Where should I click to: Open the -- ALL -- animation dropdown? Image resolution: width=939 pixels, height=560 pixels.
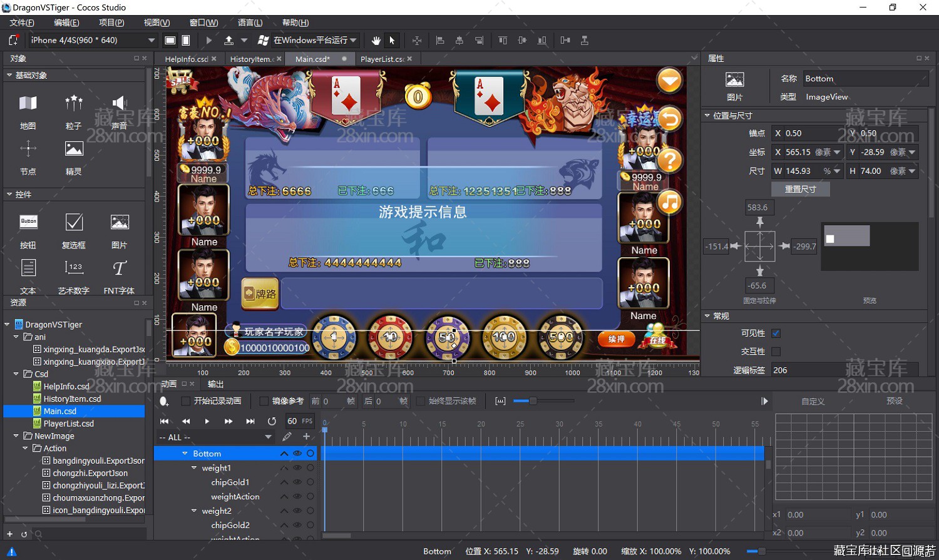point(216,437)
